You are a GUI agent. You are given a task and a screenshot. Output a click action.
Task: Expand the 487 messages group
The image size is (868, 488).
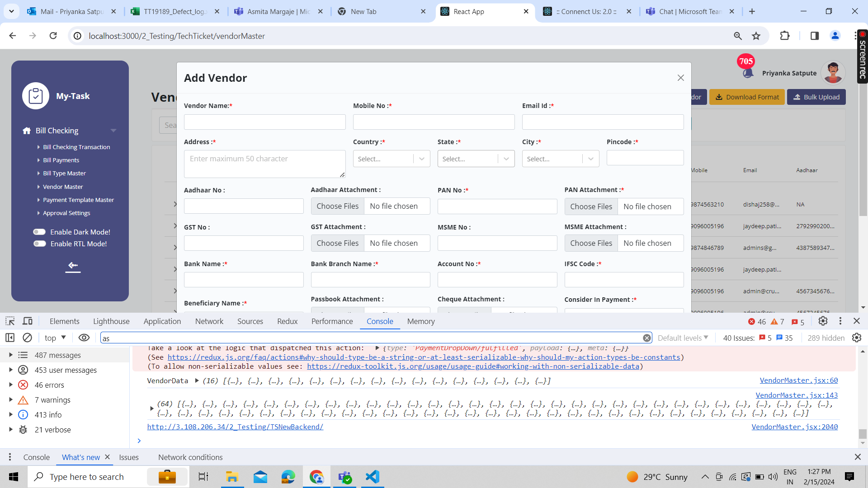[x=10, y=355]
